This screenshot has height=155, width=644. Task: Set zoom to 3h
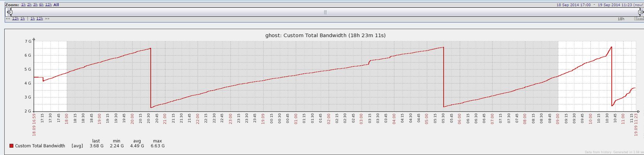(x=35, y=5)
